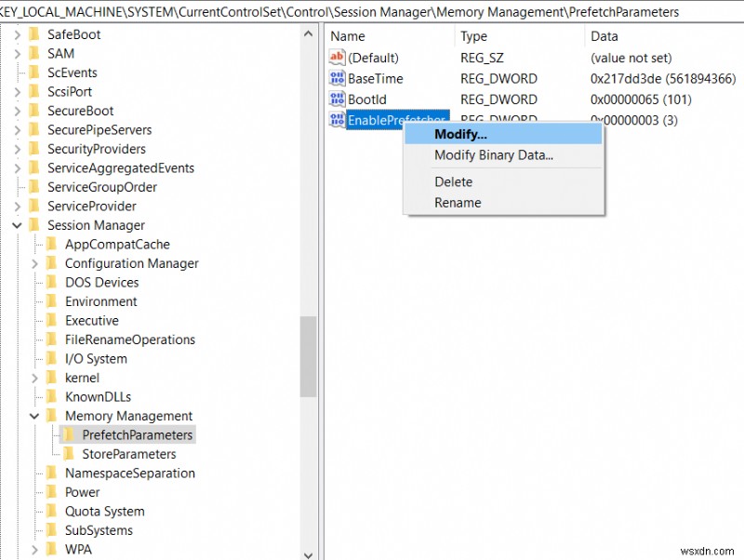744x560 pixels.
Task: Select the kernel key label
Action: click(82, 378)
